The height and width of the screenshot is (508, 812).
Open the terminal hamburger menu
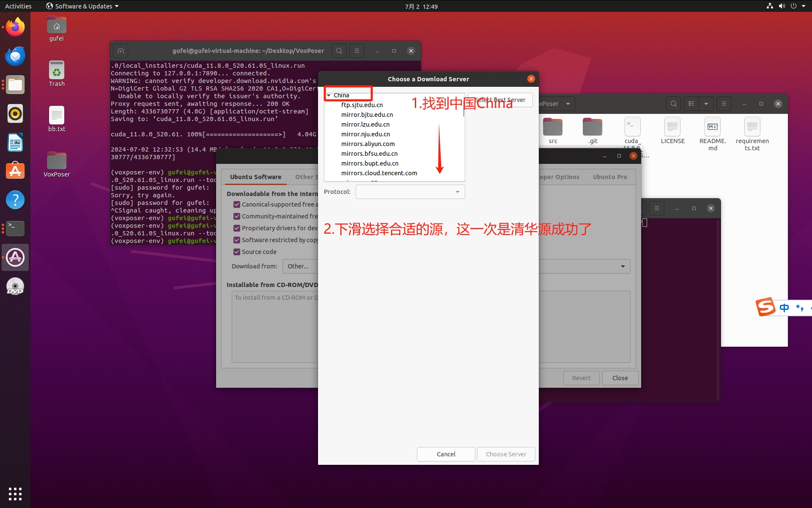click(357, 51)
